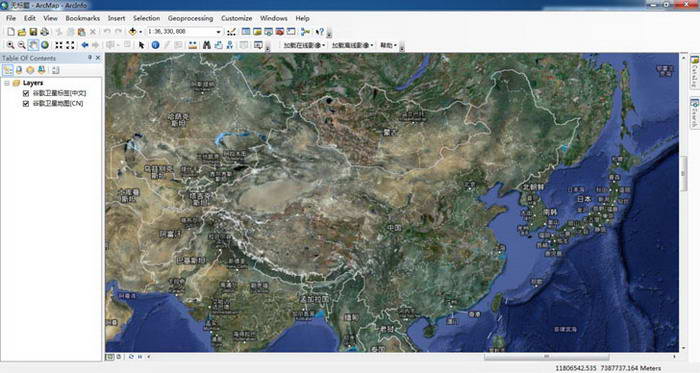Zoom to Full Extent globe icon
This screenshot has width=700, height=373.
45,45
